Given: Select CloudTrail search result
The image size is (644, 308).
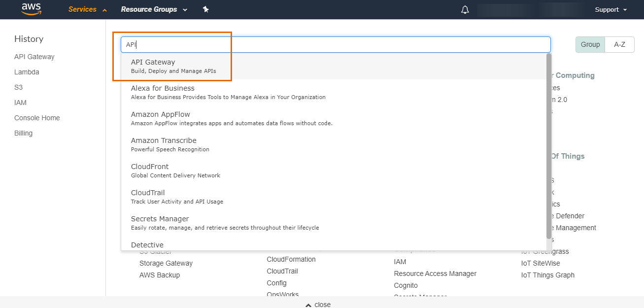Looking at the screenshot, I should pyautogui.click(x=334, y=197).
